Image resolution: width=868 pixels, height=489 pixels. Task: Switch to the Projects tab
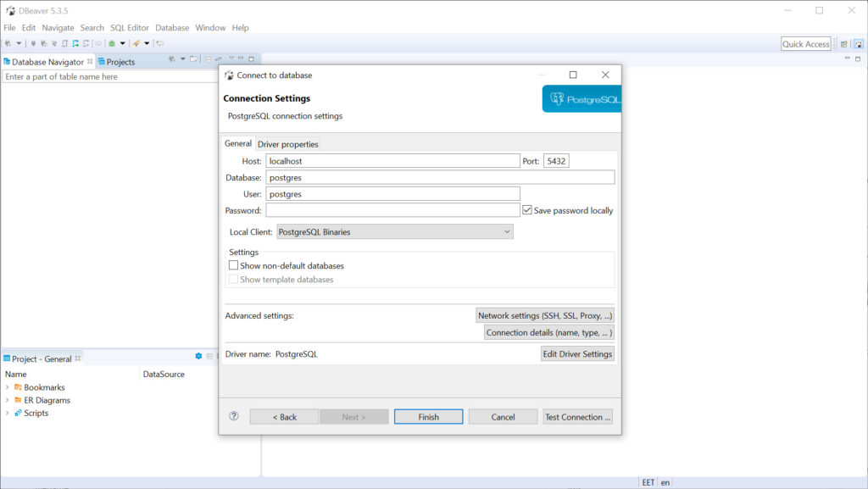click(x=120, y=62)
